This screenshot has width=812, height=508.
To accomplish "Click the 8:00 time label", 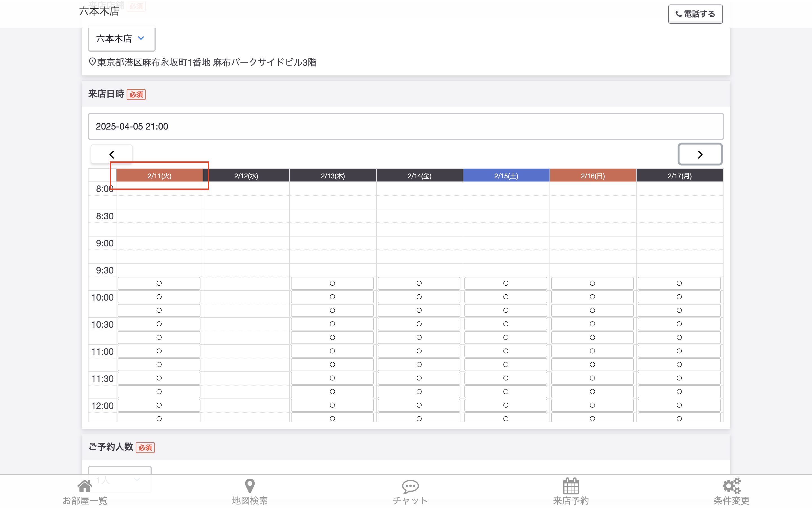I will [105, 189].
